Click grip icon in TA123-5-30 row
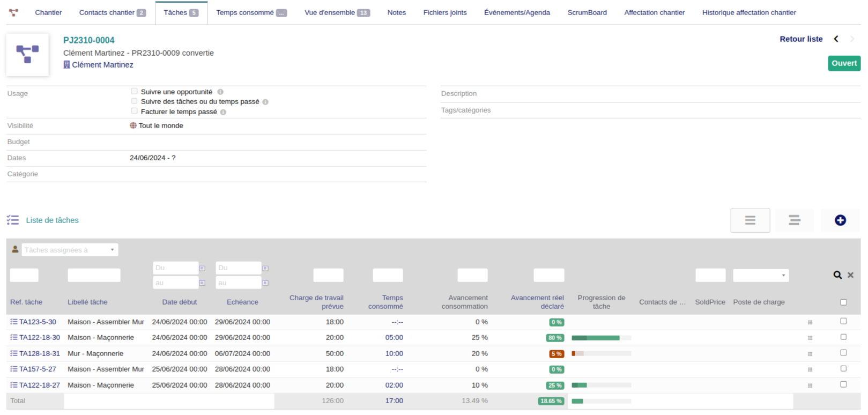868x415 pixels. [810, 322]
